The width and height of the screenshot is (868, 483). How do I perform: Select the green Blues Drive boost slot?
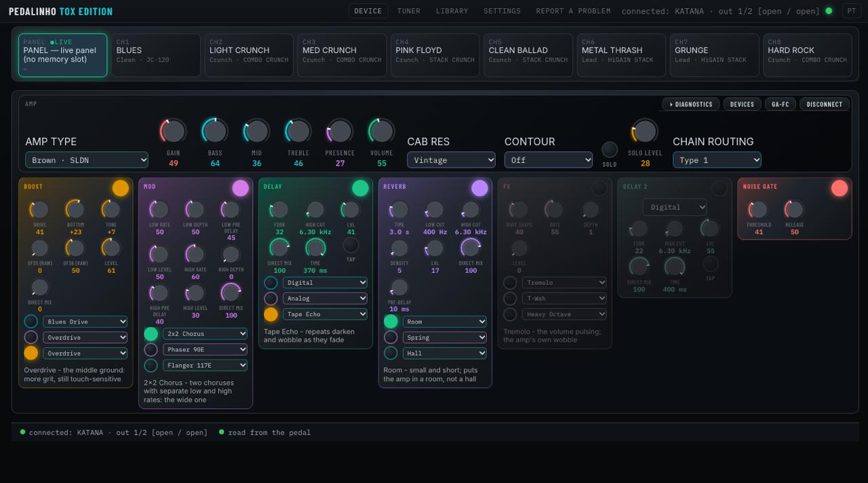tap(31, 322)
